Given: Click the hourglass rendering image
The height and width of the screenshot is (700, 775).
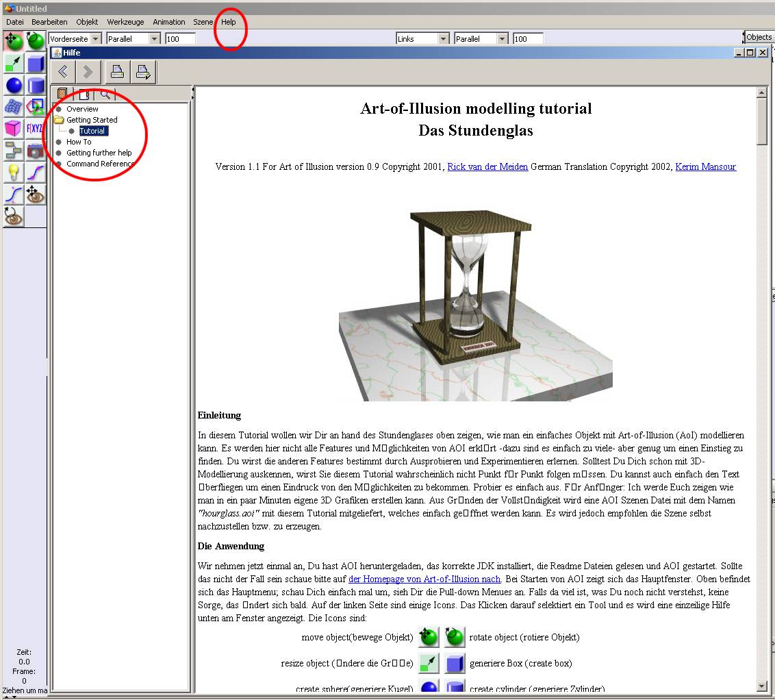Looking at the screenshot, I should (476, 305).
